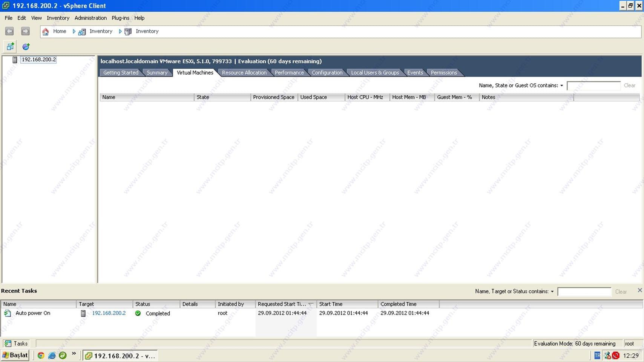The image size is (644, 362).
Task: Expand Name, State or Guest OS filter dropdown
Action: tap(561, 86)
